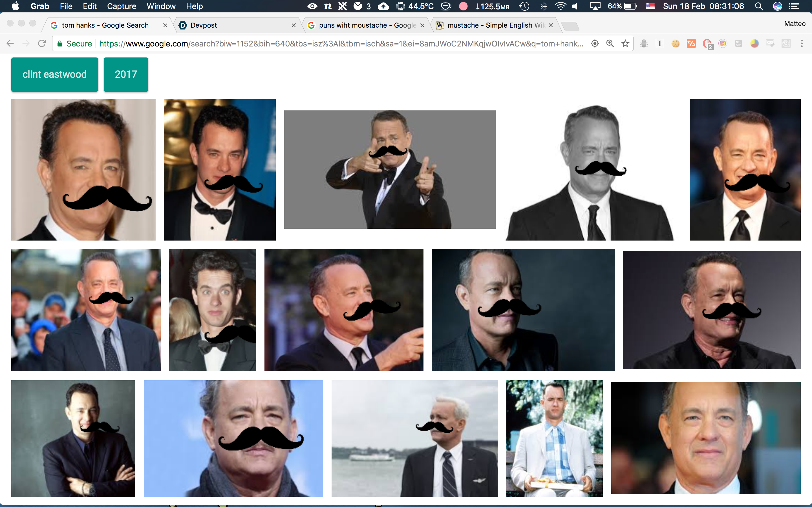Click the location target icon in address bar

[595, 44]
